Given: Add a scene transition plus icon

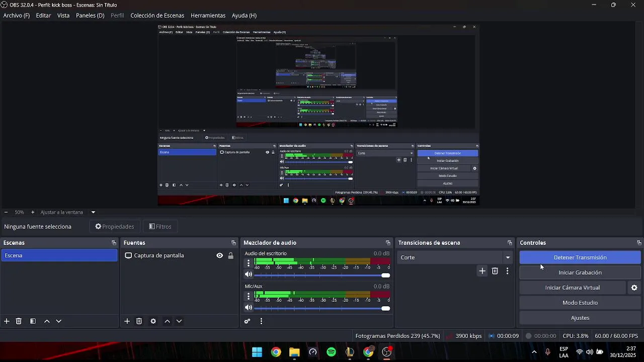Looking at the screenshot, I should pyautogui.click(x=482, y=271).
